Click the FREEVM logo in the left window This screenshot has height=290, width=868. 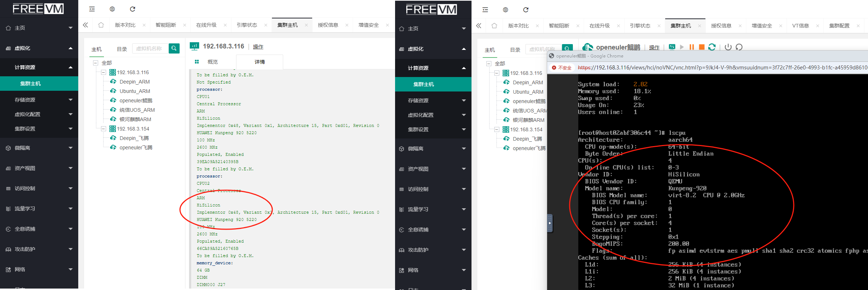38,9
